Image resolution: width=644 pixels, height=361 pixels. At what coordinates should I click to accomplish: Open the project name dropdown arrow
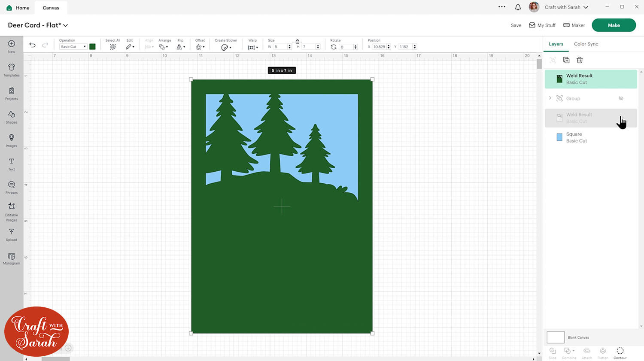point(66,25)
